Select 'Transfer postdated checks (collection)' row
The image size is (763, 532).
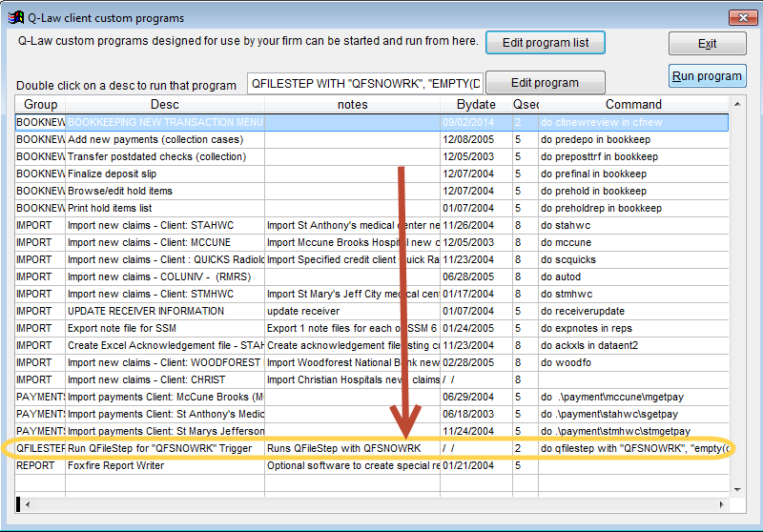click(x=372, y=156)
